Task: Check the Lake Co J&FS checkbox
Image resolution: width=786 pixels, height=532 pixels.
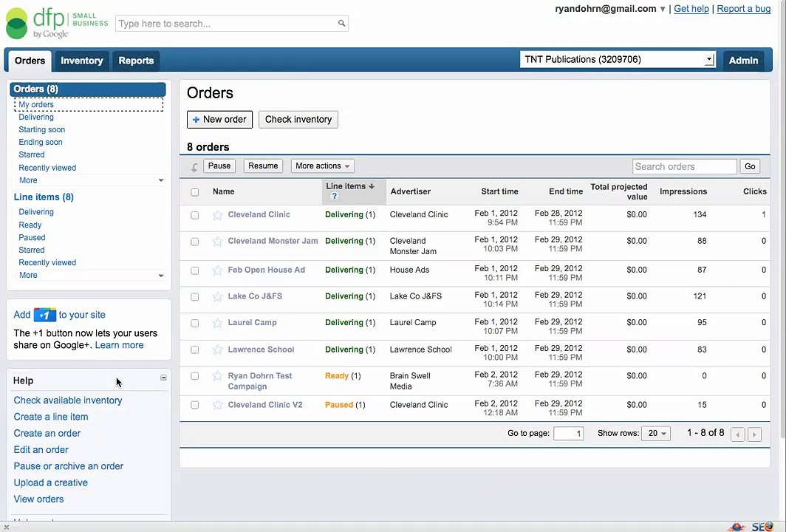Action: coord(194,297)
